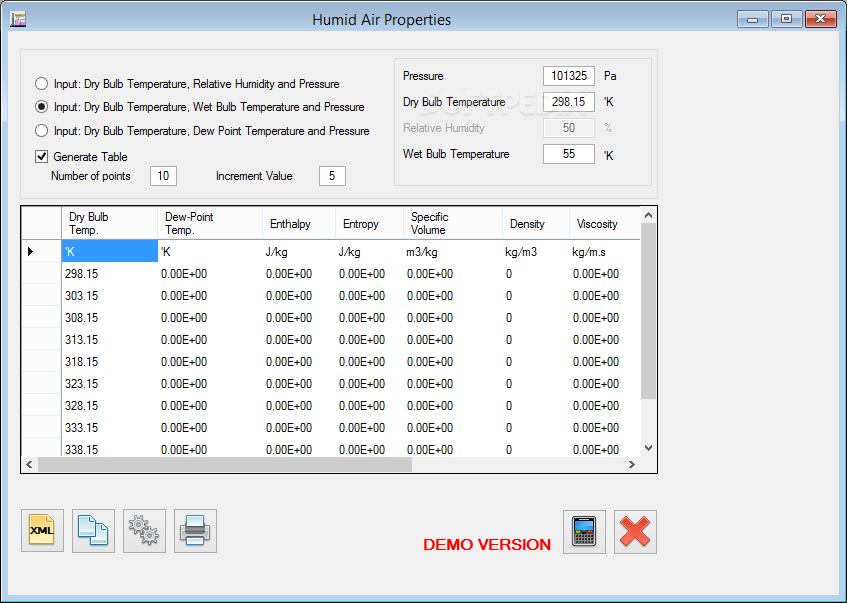This screenshot has height=603, width=847.
Task: Select the 298.15 table cell
Action: (110, 274)
